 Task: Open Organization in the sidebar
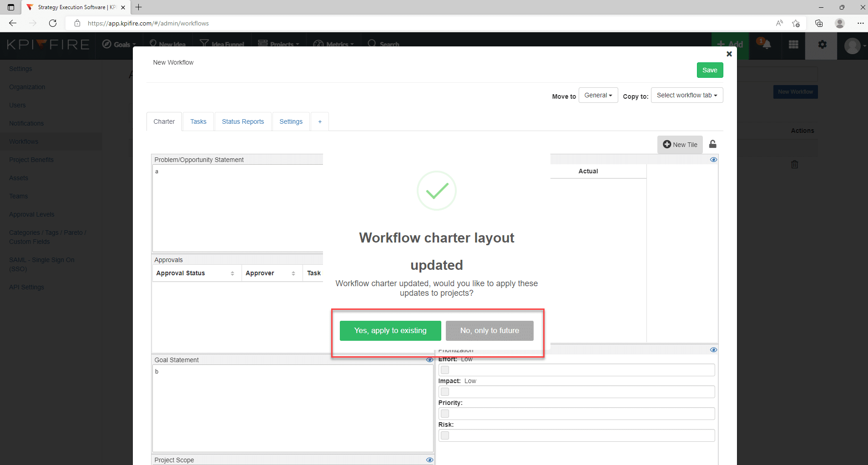[x=27, y=87]
